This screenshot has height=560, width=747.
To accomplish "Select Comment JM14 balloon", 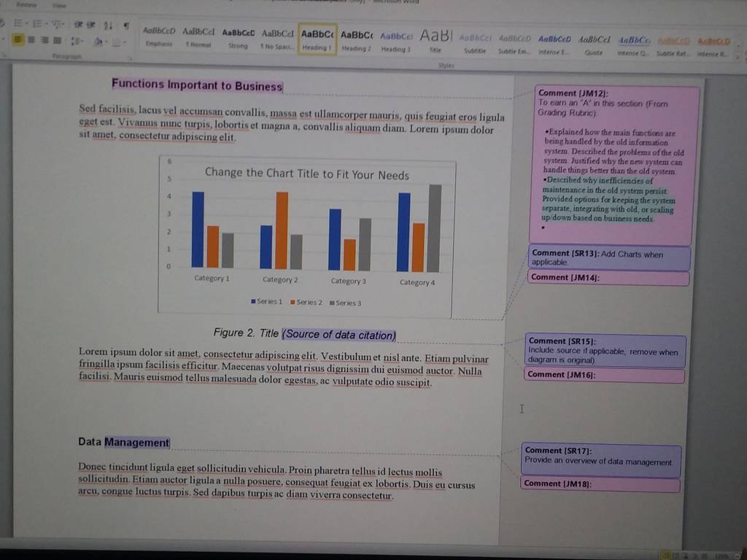I will [x=608, y=278].
